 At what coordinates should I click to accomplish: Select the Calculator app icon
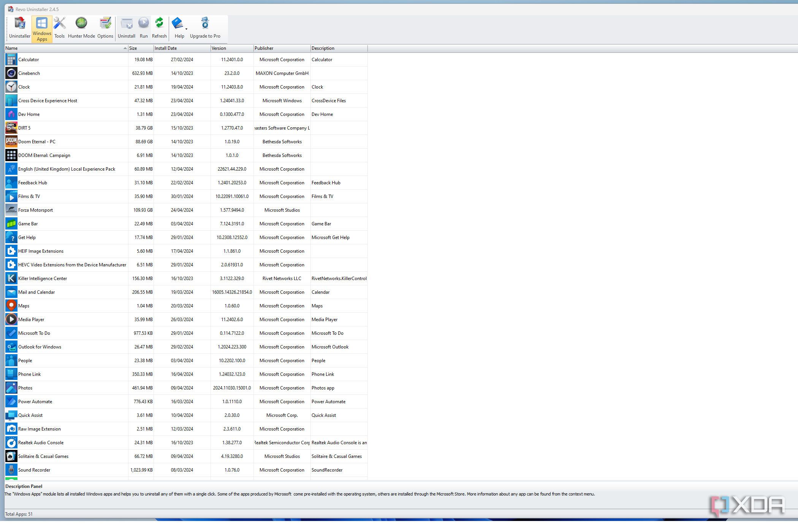(11, 60)
